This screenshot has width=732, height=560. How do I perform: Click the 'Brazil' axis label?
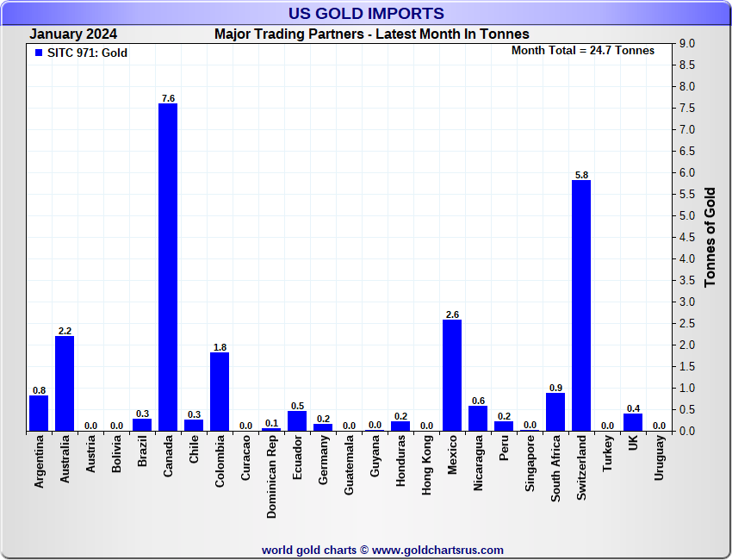coord(142,451)
